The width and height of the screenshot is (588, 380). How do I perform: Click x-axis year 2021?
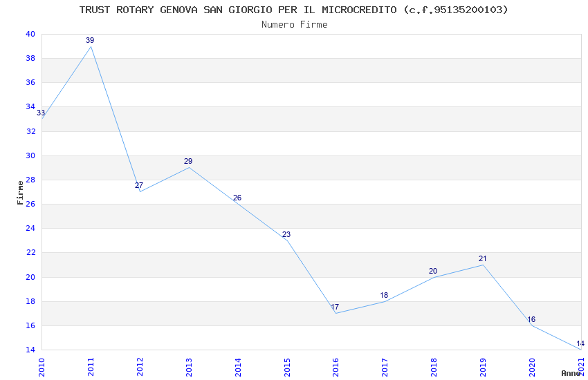[x=582, y=368]
